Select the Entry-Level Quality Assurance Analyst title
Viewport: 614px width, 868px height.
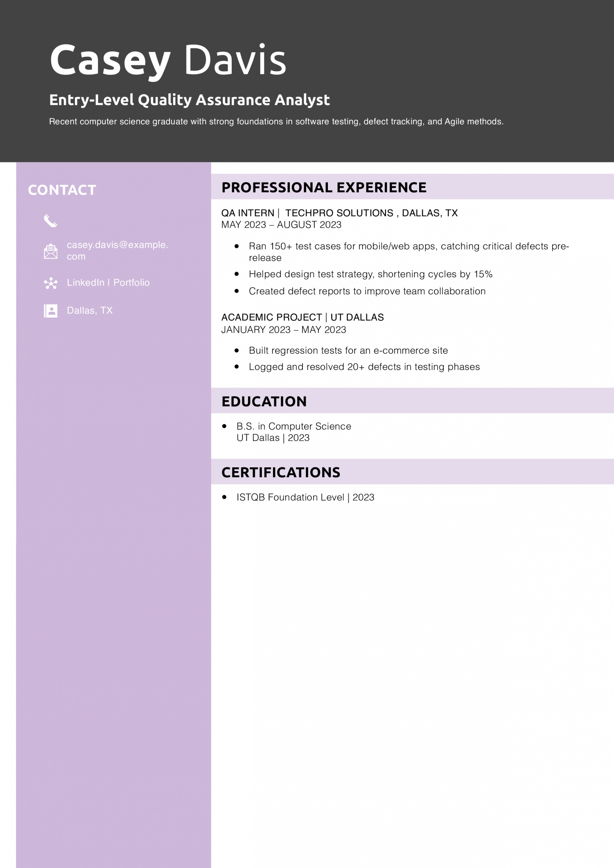(x=189, y=100)
